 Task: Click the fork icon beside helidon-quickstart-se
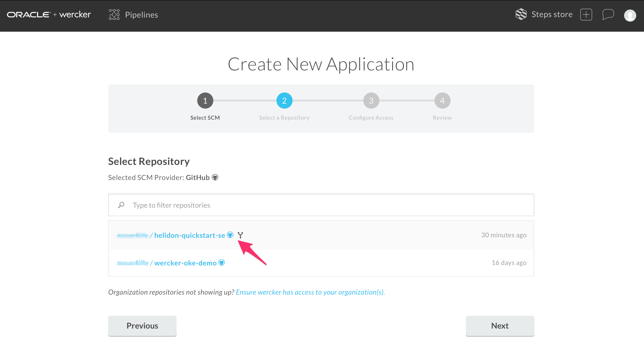tap(240, 235)
